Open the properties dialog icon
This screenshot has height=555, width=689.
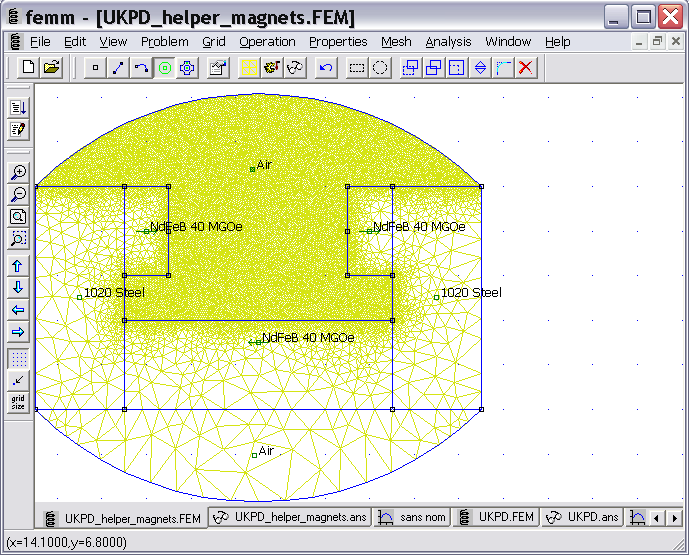tap(218, 68)
